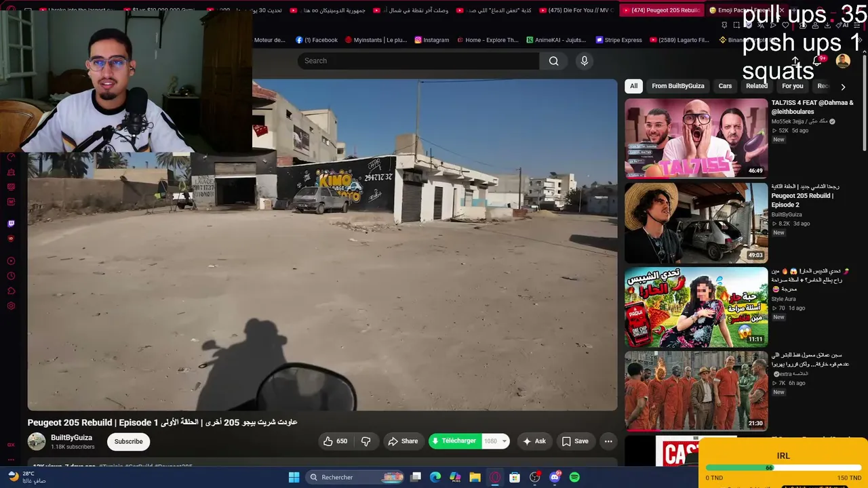The width and height of the screenshot is (868, 488).
Task: Open Peugeot 205 Rebuild Episode 2 thumbnail
Action: [696, 223]
